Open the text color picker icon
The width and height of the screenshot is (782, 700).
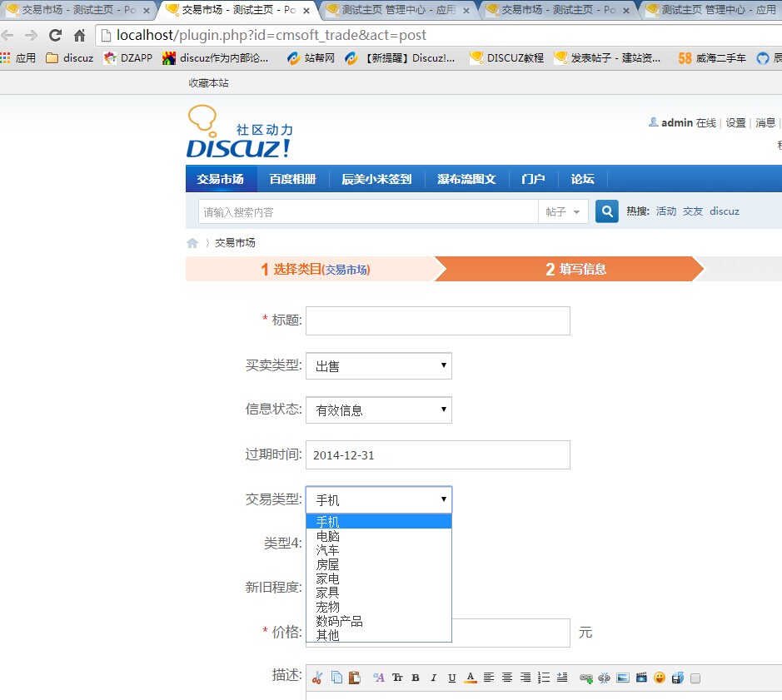(x=471, y=678)
